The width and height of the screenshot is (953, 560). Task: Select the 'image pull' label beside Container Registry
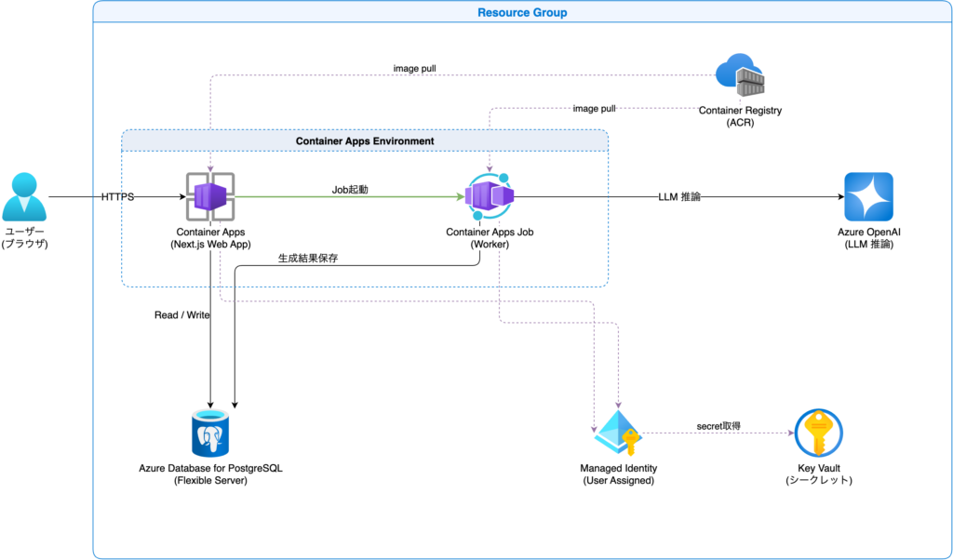click(x=595, y=108)
